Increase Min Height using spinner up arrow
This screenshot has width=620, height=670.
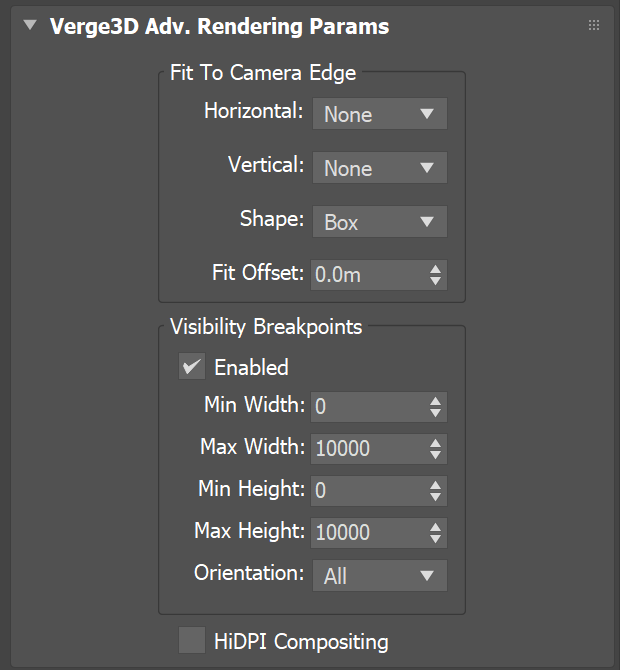435,486
